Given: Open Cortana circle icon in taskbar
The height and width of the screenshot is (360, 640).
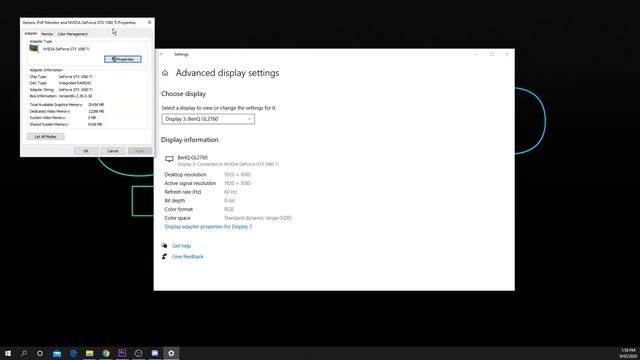Looking at the screenshot, I should click(40, 353).
